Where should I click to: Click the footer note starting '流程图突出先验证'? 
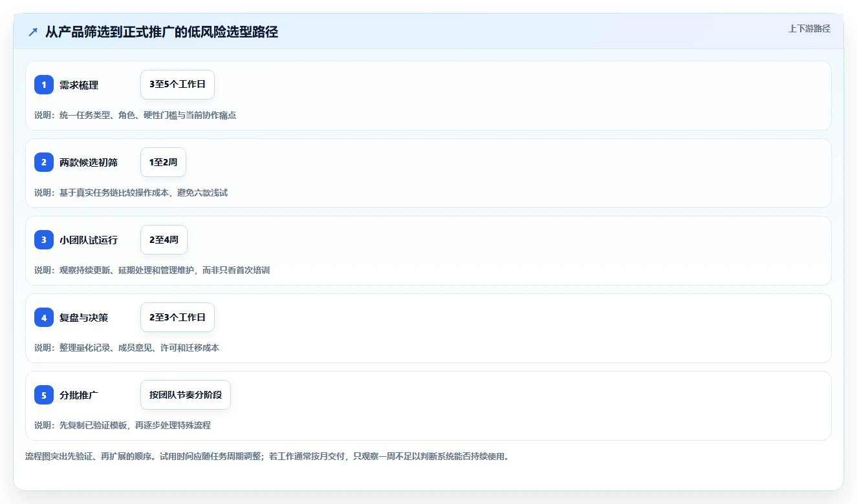(267, 456)
